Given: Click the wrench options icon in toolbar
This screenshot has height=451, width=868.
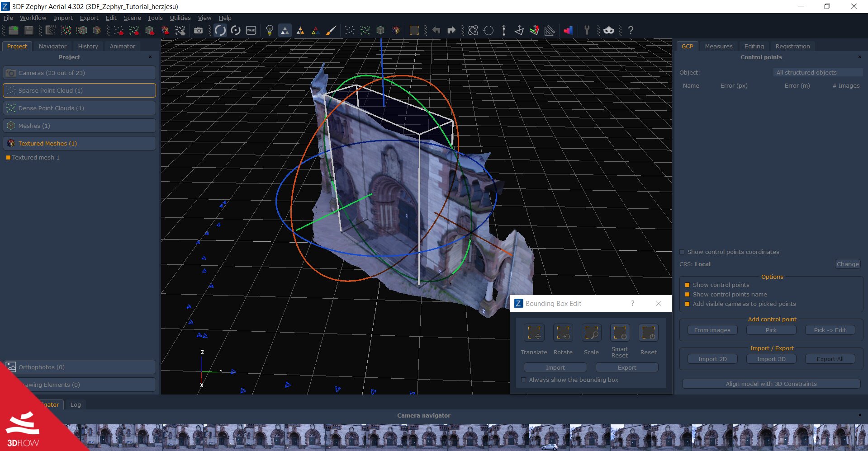Looking at the screenshot, I should coord(587,30).
